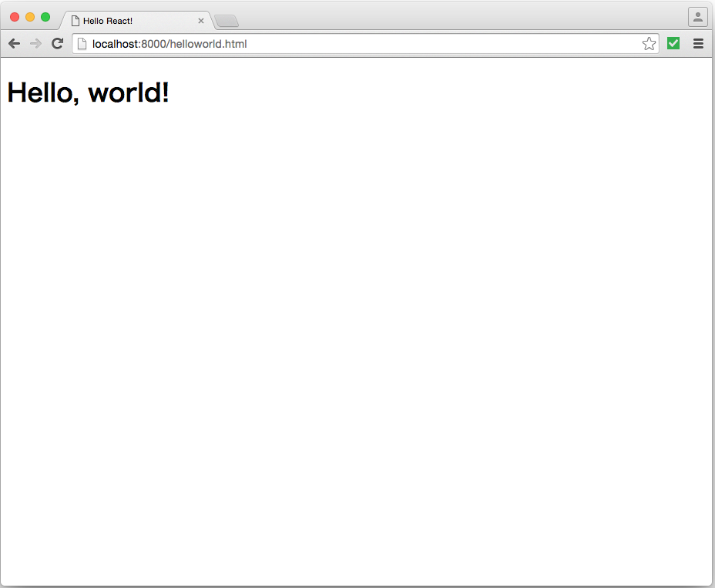Click the forward navigation arrow

coord(35,44)
